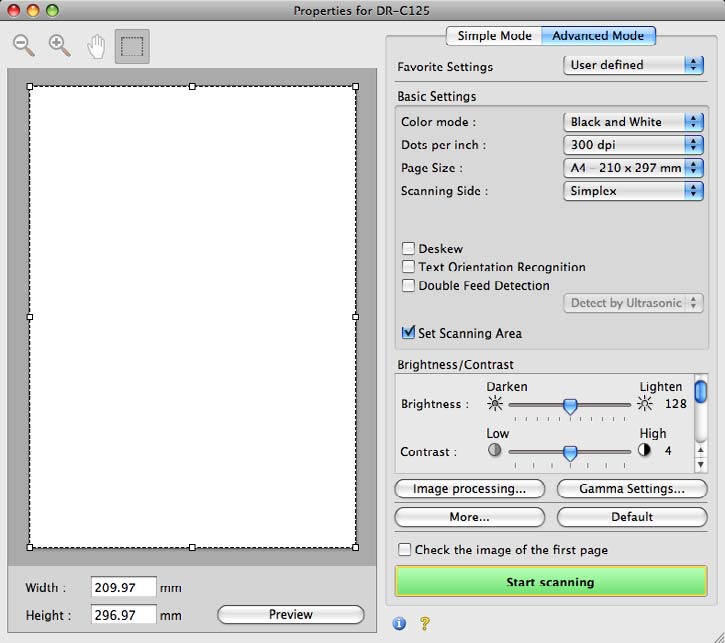Screen dimensions: 725x643
Task: Click the brightness value 128
Action: (676, 404)
